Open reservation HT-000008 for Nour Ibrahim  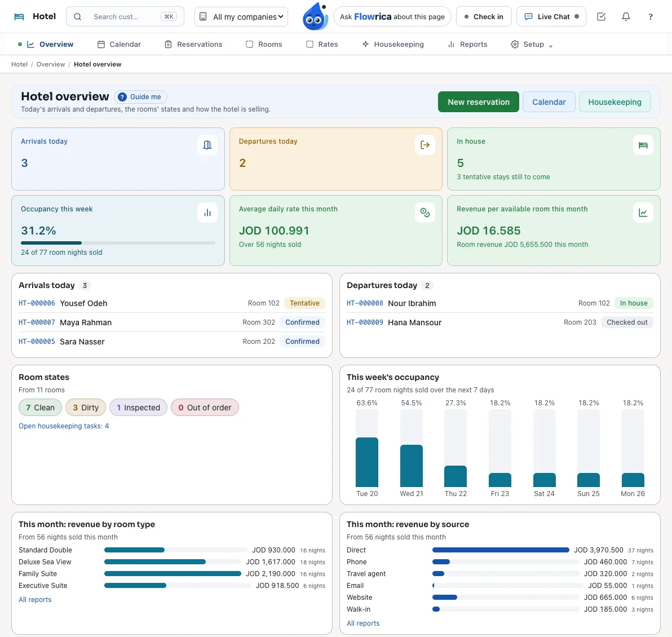pos(365,303)
